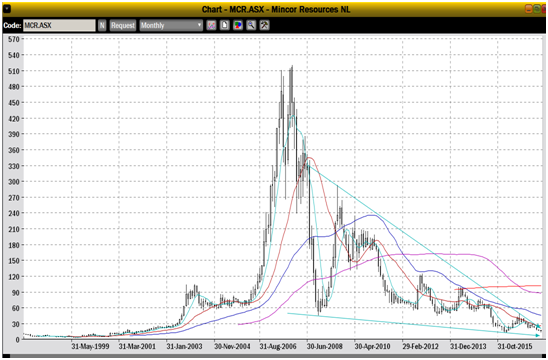This screenshot has width=548, height=360.
Task: Expand the Monthly interval dropdown
Action: point(171,25)
